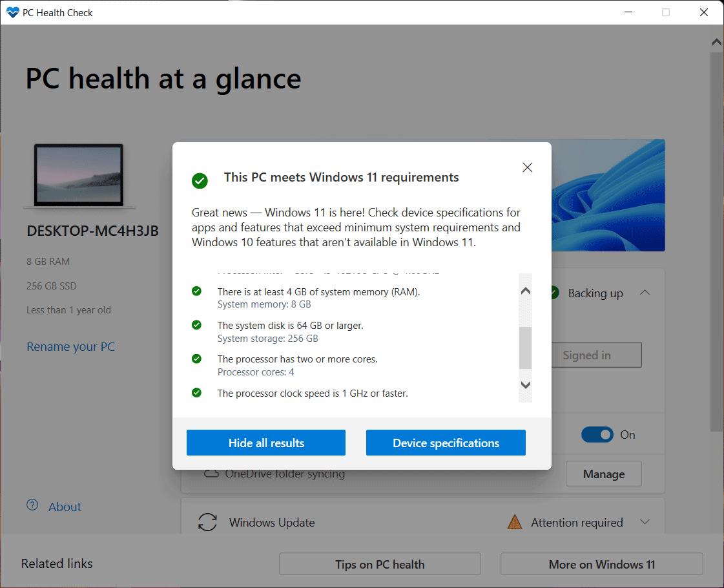Viewport: 724px width, 588px height.
Task: Click the Attention required warning triangle
Action: pyautogui.click(x=515, y=522)
